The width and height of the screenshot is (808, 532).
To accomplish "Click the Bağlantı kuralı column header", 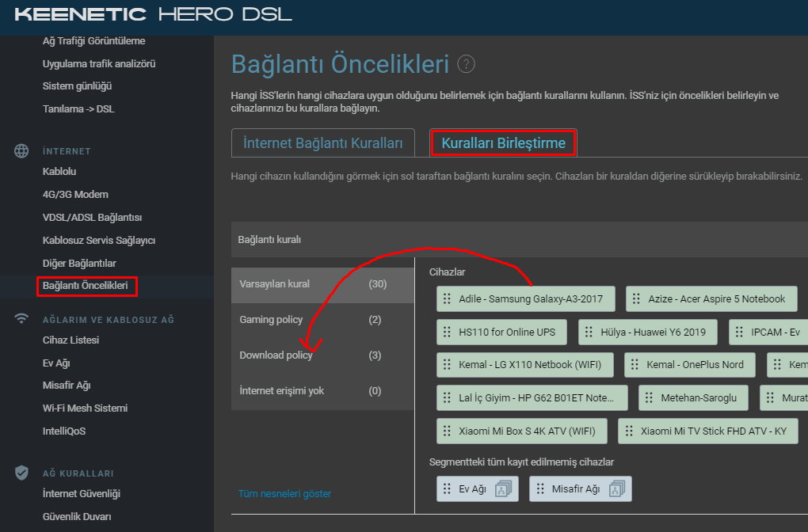I will click(269, 239).
